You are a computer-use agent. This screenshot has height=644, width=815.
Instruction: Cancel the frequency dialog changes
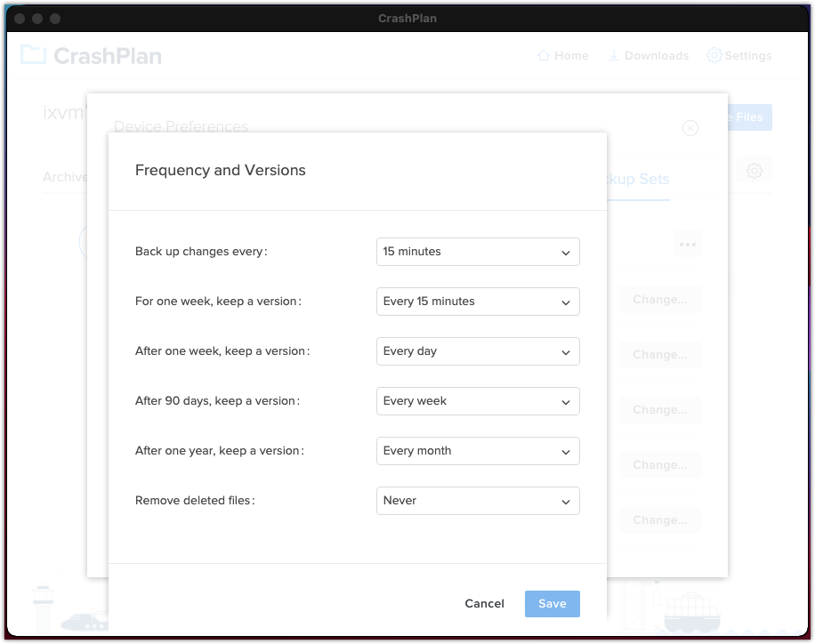484,603
